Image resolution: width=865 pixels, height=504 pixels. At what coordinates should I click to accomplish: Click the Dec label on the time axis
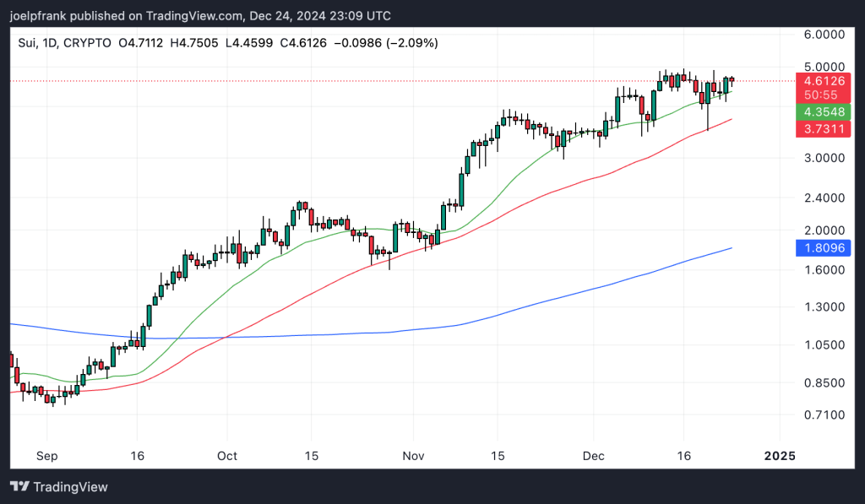click(x=594, y=456)
